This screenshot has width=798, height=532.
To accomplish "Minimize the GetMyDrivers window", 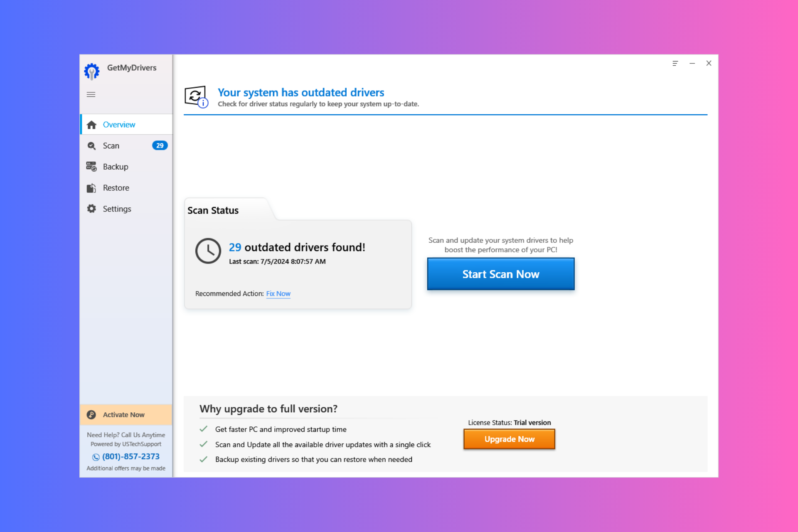I will coord(692,63).
